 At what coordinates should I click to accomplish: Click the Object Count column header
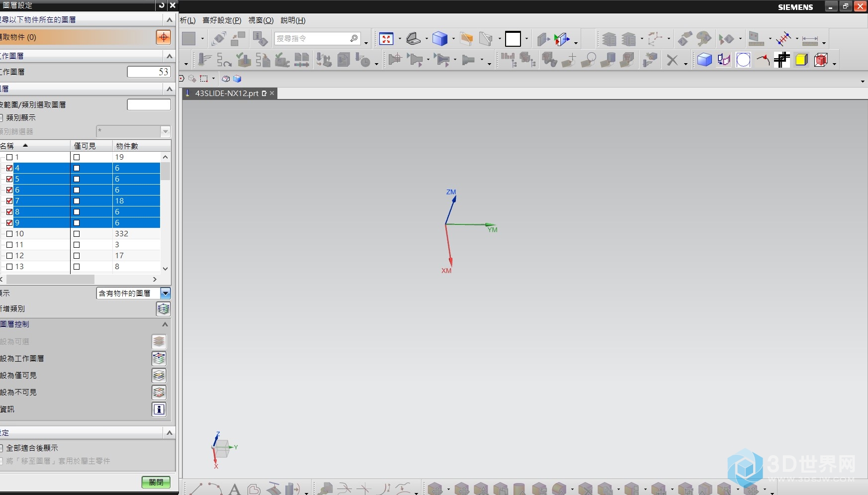coord(142,146)
